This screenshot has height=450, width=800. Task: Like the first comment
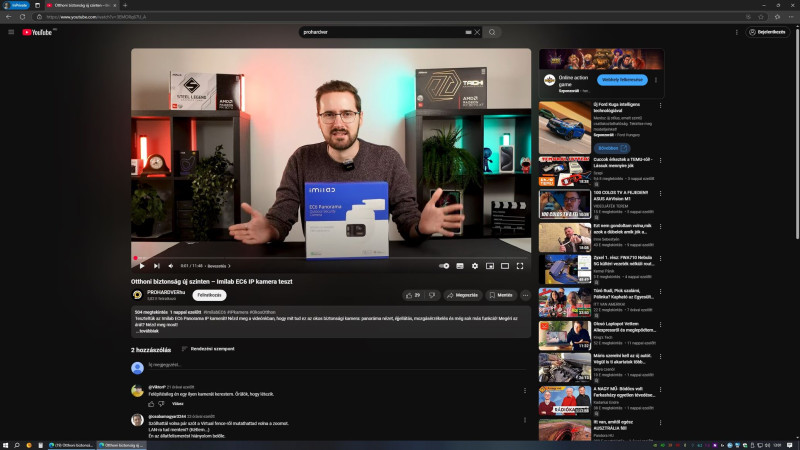tap(151, 404)
